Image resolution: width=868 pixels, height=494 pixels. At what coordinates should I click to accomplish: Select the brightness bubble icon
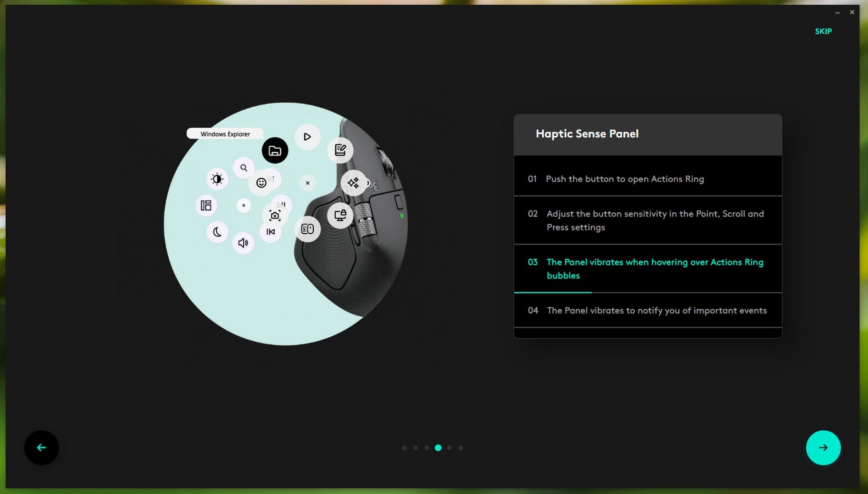point(217,179)
